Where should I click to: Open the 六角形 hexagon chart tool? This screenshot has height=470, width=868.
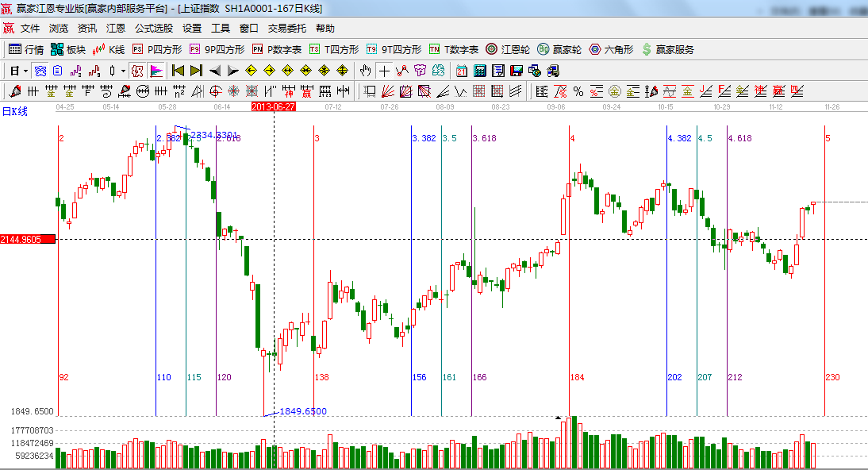[x=611, y=49]
